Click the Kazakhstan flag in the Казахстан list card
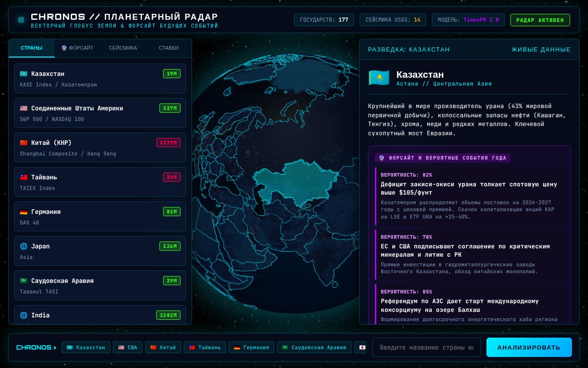Screen dimensions: 588x368 click(x=24, y=74)
